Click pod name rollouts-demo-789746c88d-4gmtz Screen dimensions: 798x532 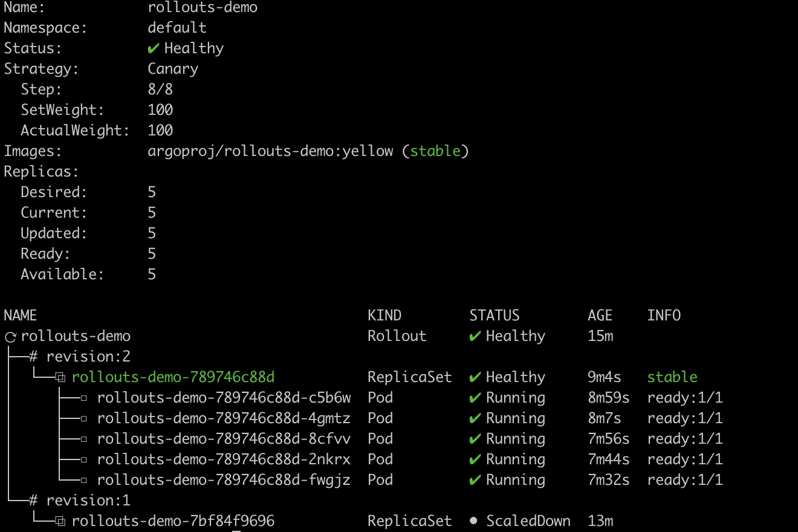point(224,418)
